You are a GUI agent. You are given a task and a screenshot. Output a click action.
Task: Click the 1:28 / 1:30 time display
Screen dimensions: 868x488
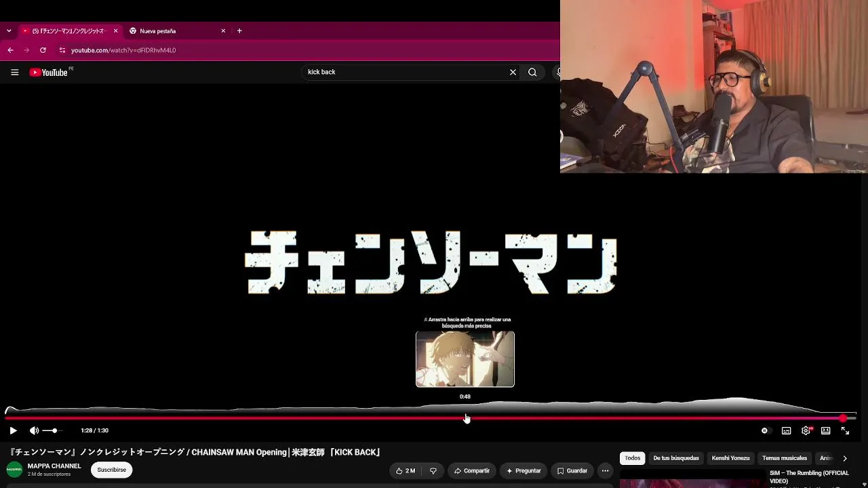pyautogui.click(x=94, y=430)
